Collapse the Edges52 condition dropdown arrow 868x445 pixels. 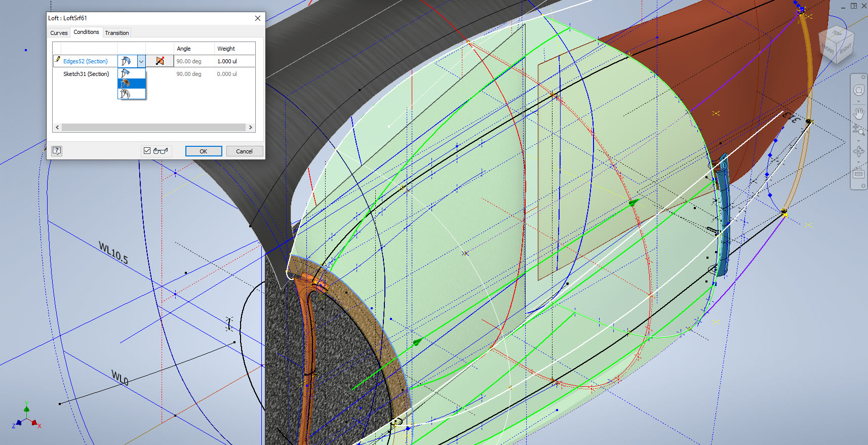click(x=141, y=61)
